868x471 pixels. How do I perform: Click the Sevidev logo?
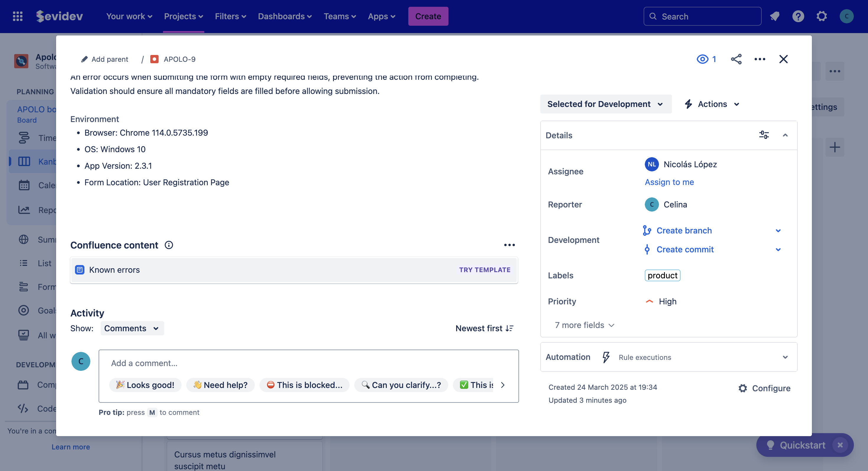pos(59,16)
